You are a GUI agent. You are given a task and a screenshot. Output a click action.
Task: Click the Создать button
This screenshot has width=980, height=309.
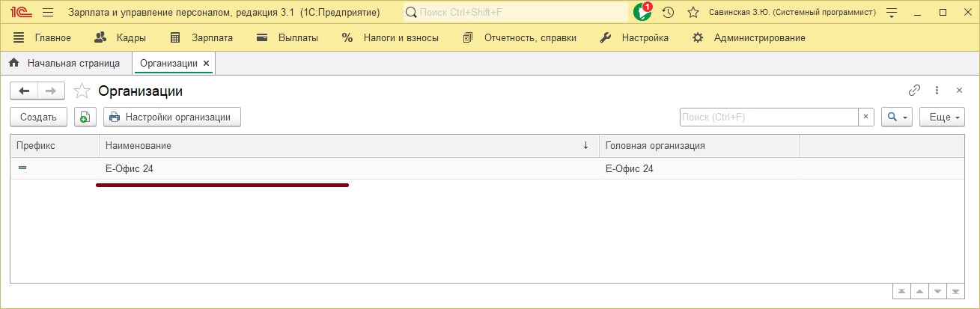38,117
